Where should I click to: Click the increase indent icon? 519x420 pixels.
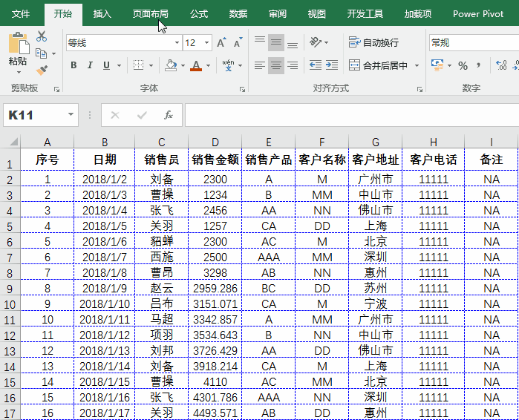pyautogui.click(x=332, y=65)
